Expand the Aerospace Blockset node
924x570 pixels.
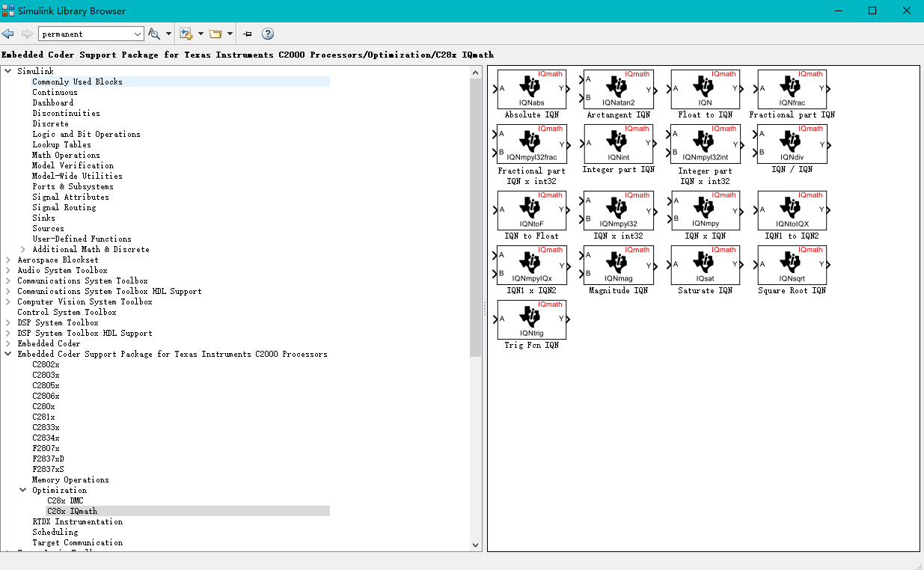click(8, 260)
